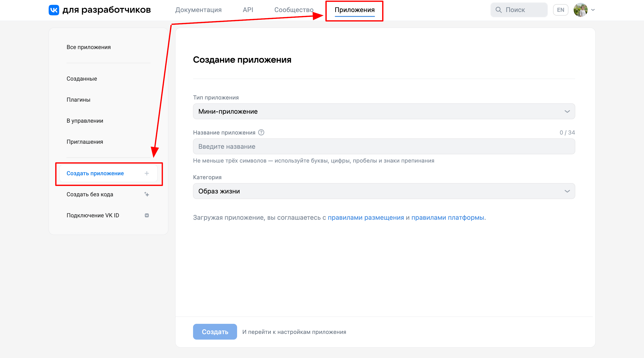Image resolution: width=644 pixels, height=358 pixels.
Task: Select Все приложения in sidebar
Action: (x=89, y=47)
